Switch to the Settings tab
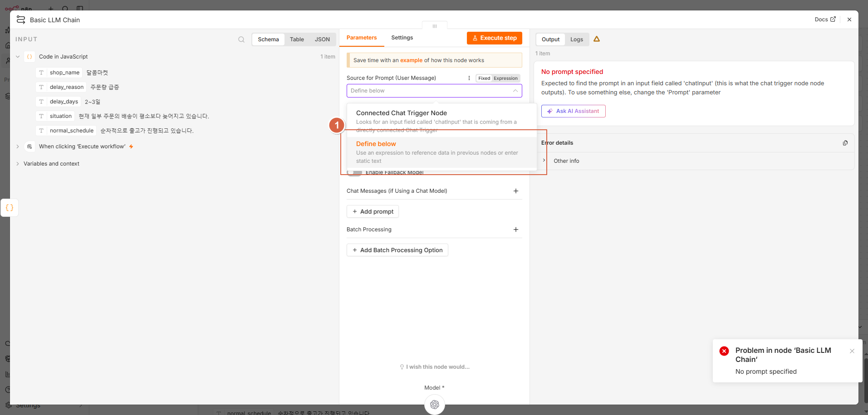868x415 pixels. click(x=402, y=38)
